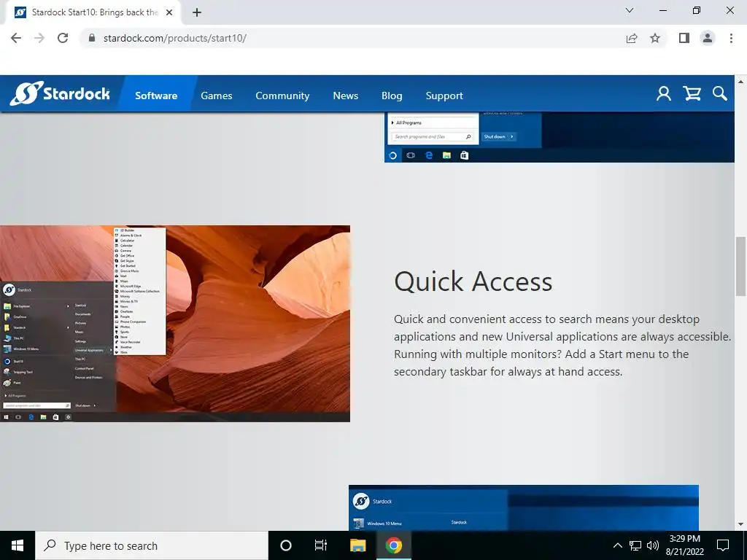This screenshot has width=747, height=560.
Task: Open the Support nav item
Action: [x=444, y=96]
